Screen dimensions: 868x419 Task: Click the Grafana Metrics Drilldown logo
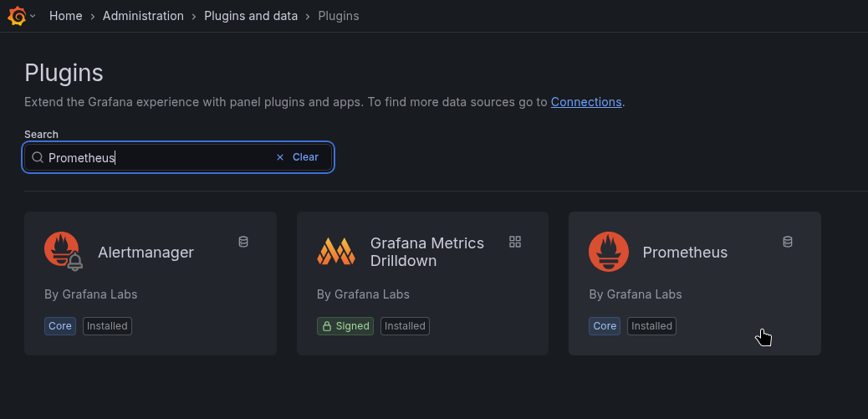(335, 252)
